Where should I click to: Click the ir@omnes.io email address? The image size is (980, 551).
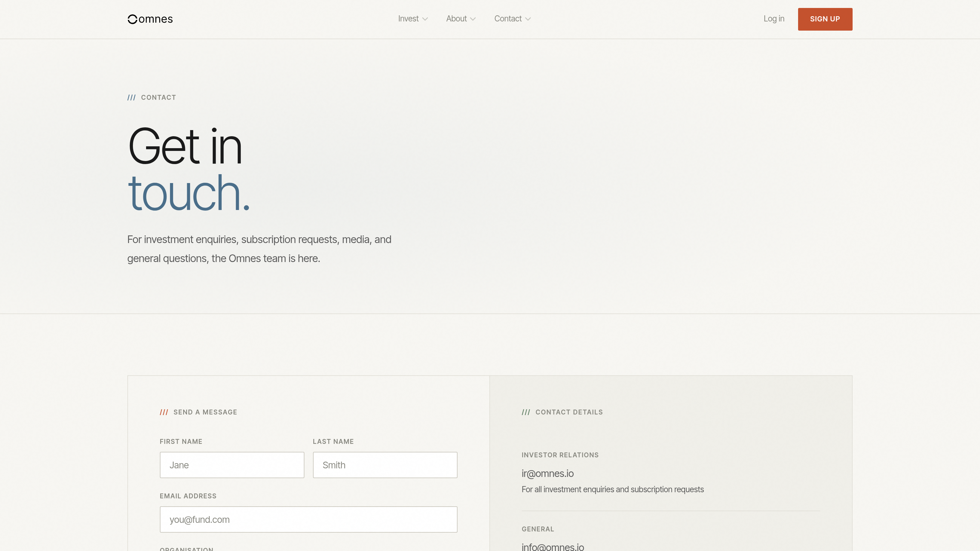tap(548, 474)
